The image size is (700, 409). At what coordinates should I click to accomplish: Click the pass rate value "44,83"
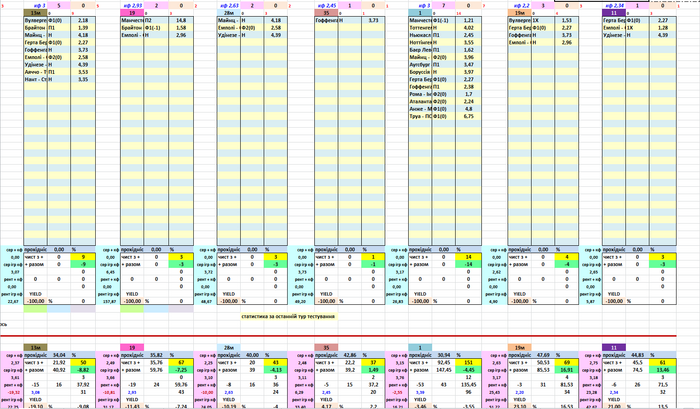click(x=638, y=355)
